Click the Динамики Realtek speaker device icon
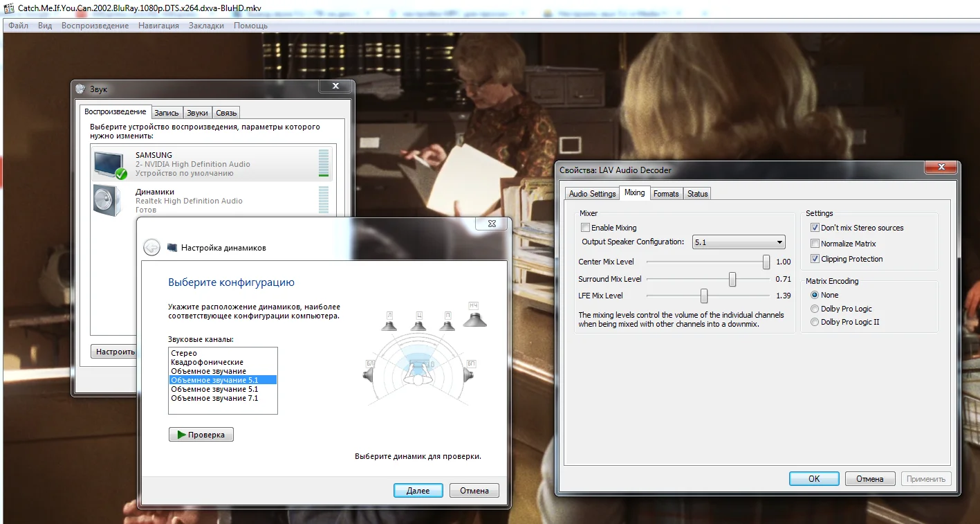Viewport: 980px width, 524px height. [108, 200]
